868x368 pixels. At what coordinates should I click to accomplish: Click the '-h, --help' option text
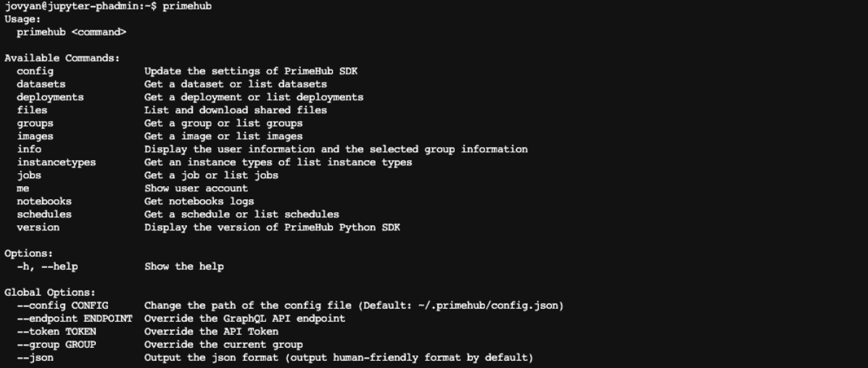47,267
